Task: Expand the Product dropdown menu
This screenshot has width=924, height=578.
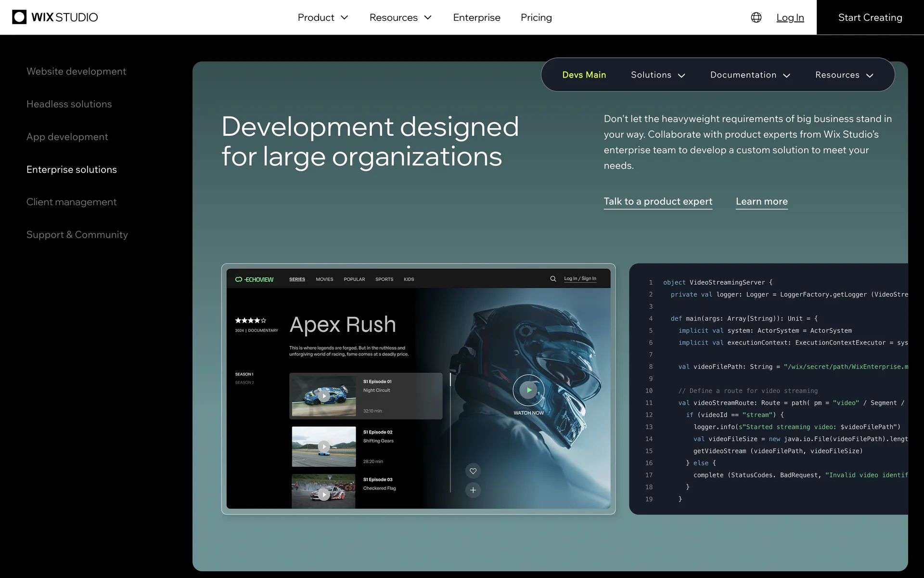Action: coord(322,17)
